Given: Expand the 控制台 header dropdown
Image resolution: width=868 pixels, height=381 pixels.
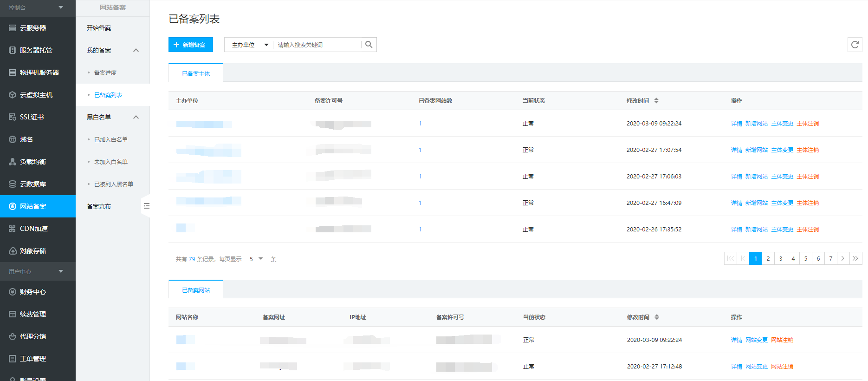Looking at the screenshot, I should [61, 7].
